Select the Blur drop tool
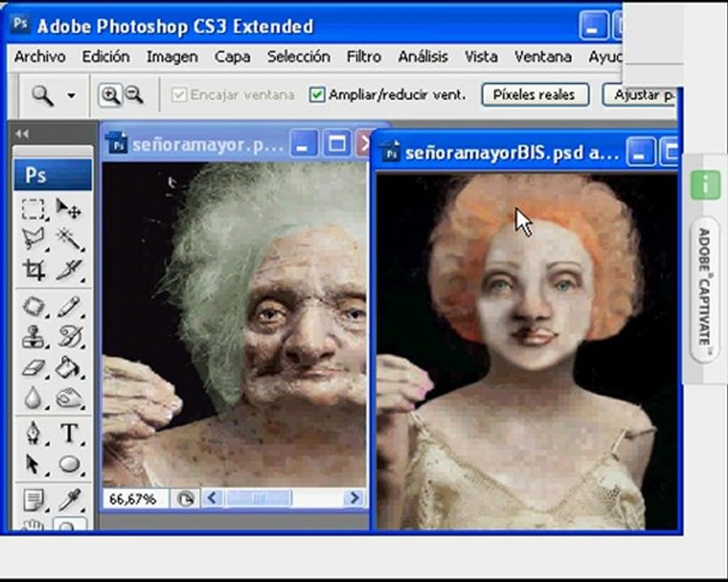Image resolution: width=728 pixels, height=582 pixels. pos(33,398)
